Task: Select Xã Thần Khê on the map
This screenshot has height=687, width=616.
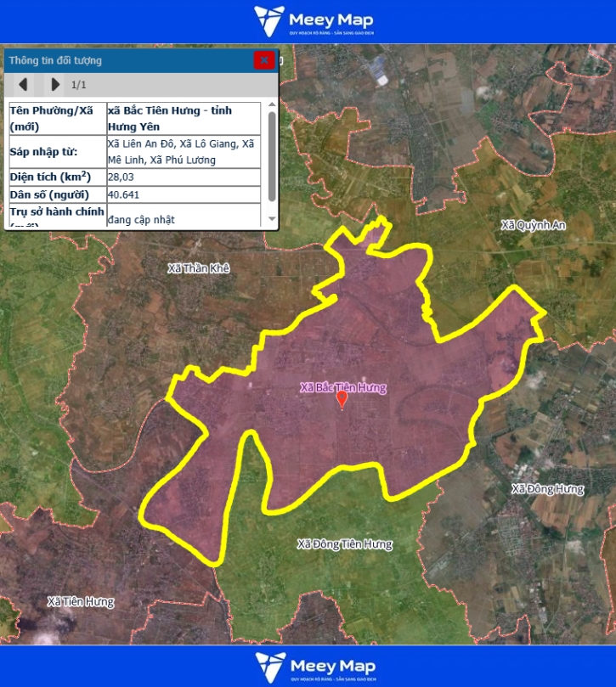Action: 199,268
